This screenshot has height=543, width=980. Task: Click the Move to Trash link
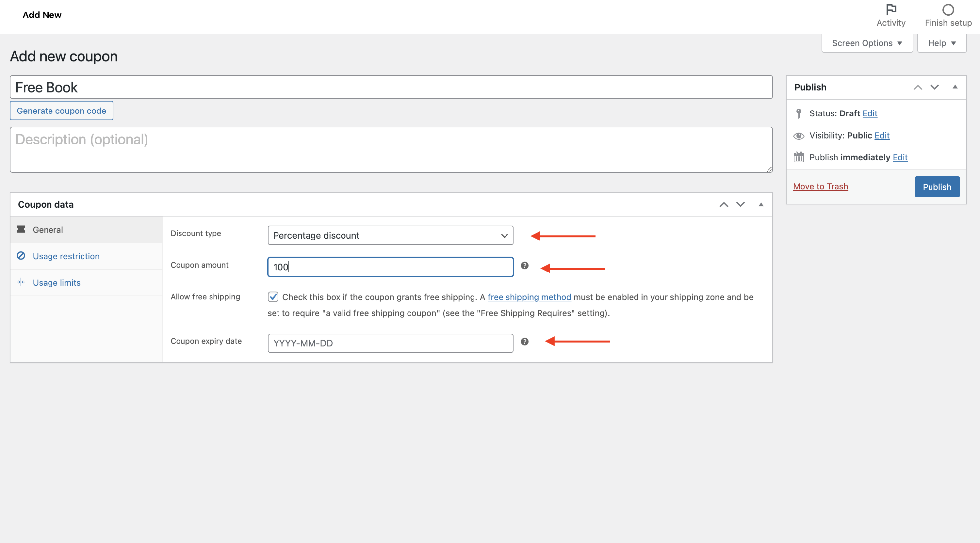coord(820,187)
